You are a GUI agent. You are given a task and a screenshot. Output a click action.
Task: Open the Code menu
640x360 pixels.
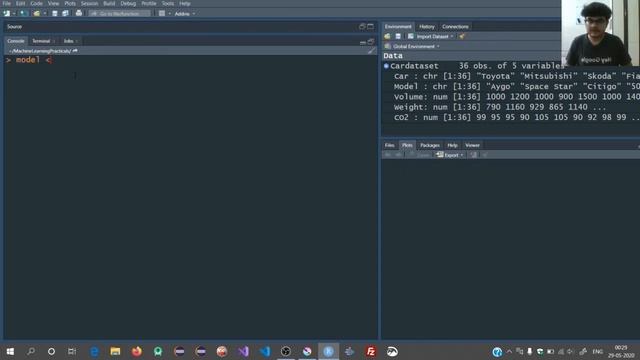pos(36,3)
